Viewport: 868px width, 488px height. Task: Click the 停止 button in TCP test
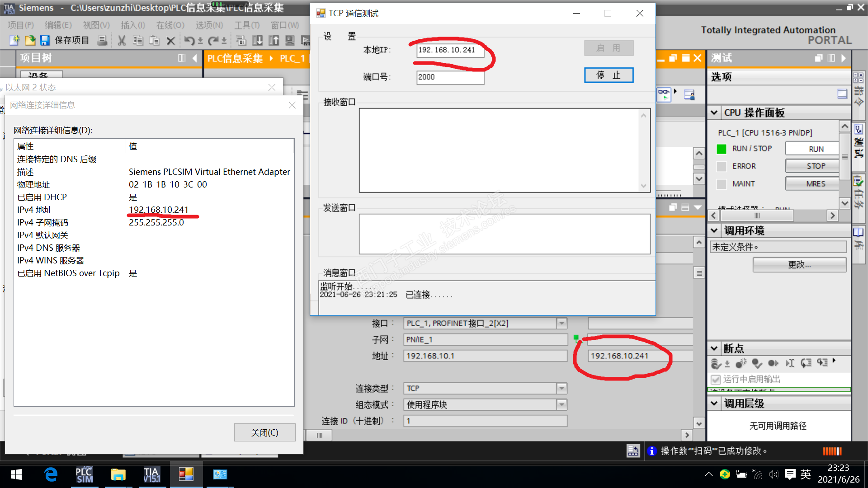(609, 75)
